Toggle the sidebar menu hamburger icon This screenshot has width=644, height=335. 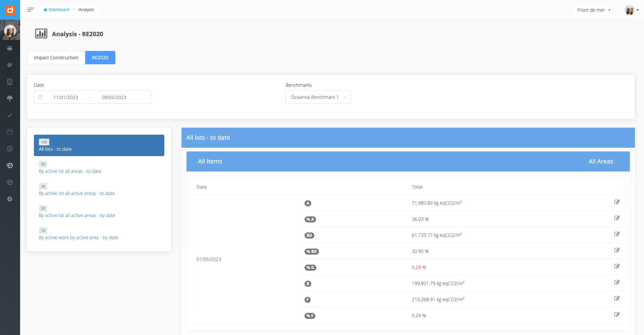(31, 10)
